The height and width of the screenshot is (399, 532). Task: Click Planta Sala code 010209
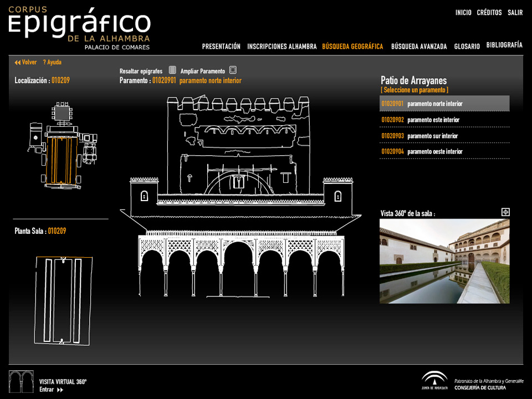pyautogui.click(x=57, y=231)
